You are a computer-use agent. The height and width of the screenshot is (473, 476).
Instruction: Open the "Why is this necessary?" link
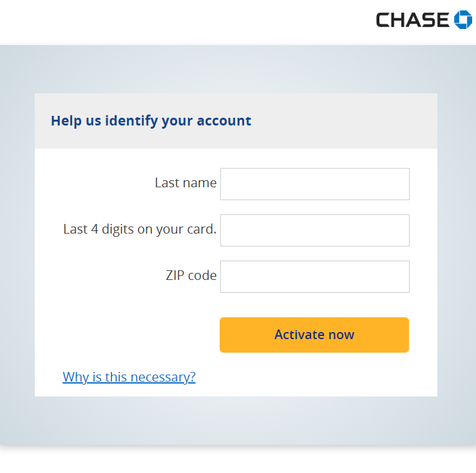click(129, 377)
